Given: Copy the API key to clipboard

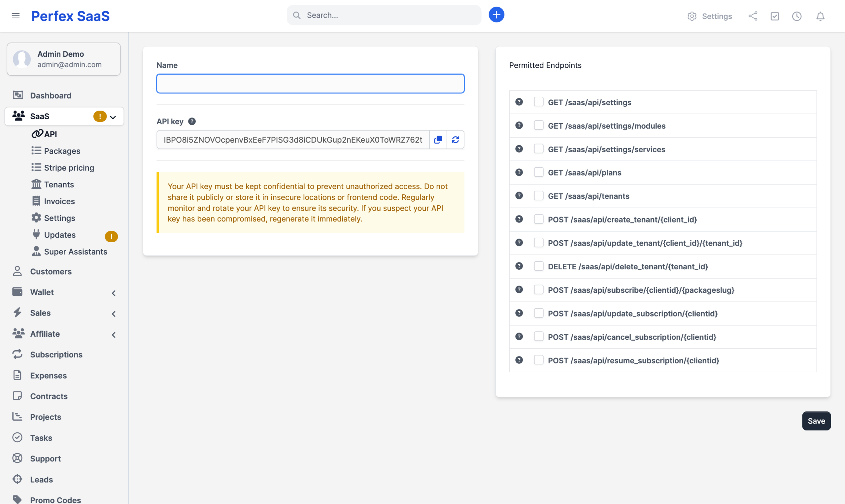Looking at the screenshot, I should point(438,140).
